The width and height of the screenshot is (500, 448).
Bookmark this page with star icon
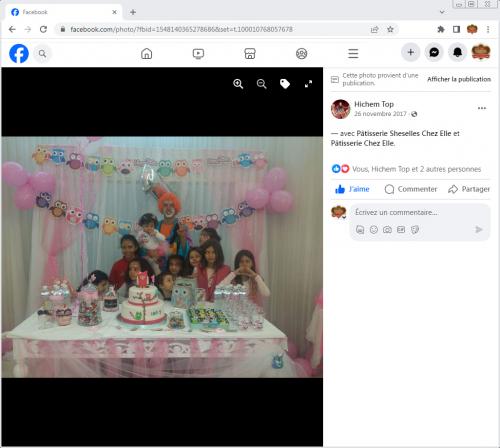390,29
